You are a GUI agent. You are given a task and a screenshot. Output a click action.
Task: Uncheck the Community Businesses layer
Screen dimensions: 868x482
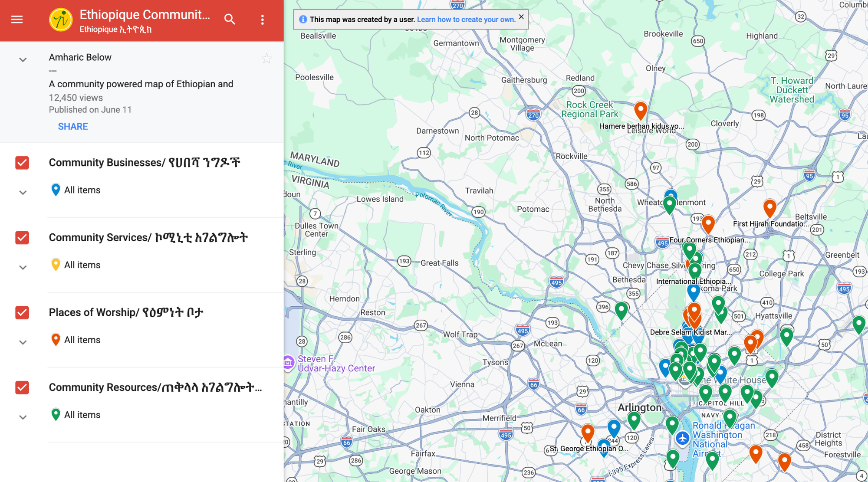pos(22,163)
